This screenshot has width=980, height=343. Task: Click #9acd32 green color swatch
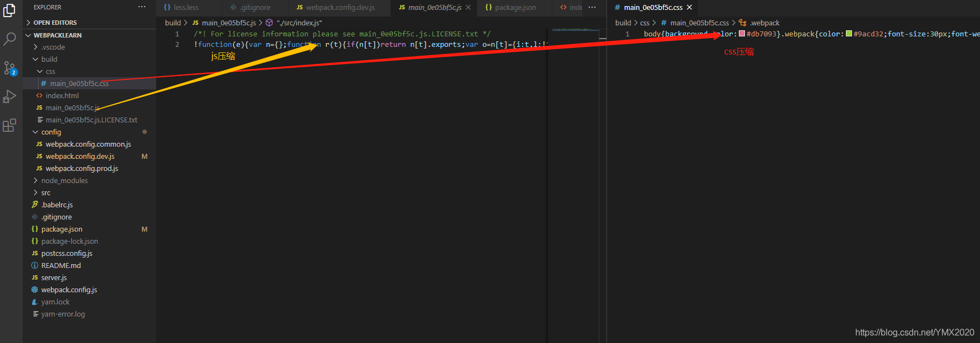[x=849, y=34]
